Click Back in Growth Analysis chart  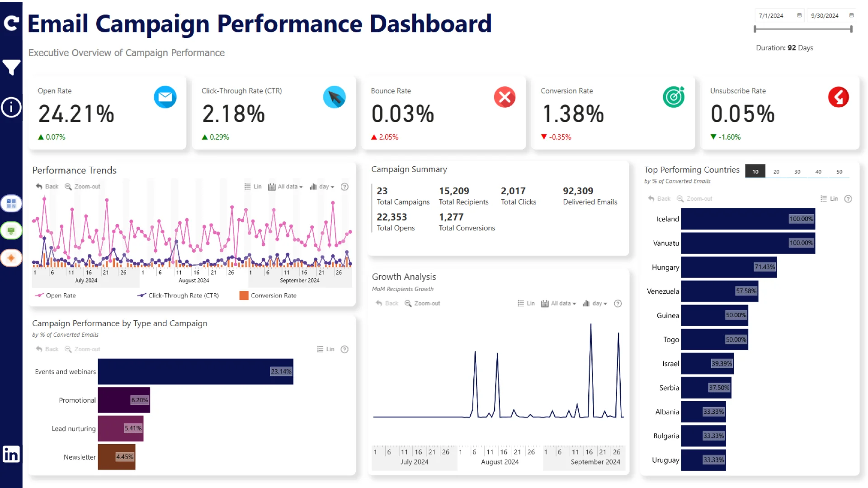click(387, 304)
